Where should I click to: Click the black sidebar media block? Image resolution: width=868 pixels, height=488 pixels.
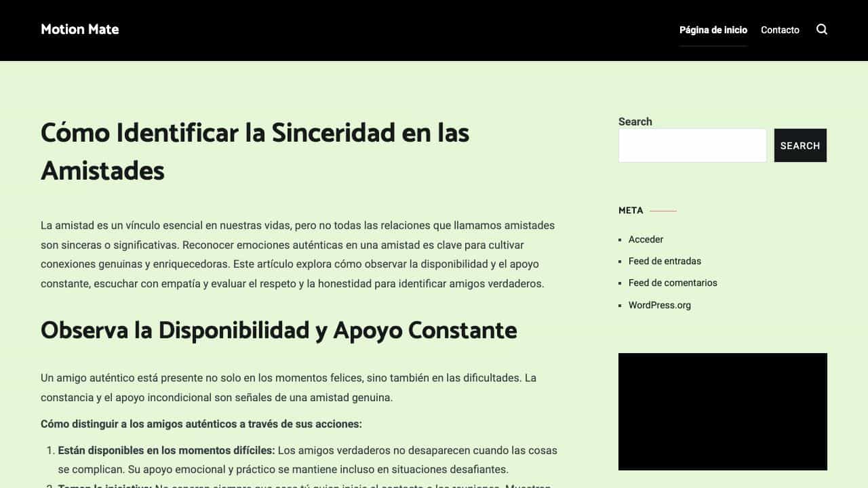(x=723, y=411)
